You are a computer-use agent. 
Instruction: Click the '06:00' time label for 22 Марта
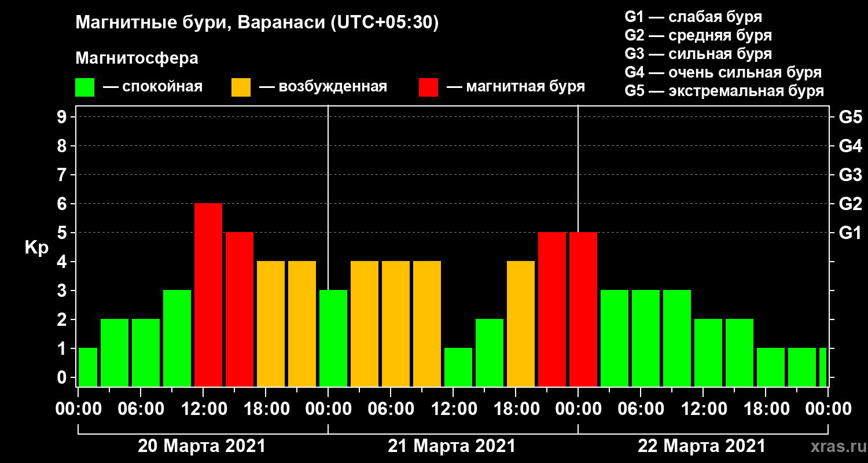(641, 409)
